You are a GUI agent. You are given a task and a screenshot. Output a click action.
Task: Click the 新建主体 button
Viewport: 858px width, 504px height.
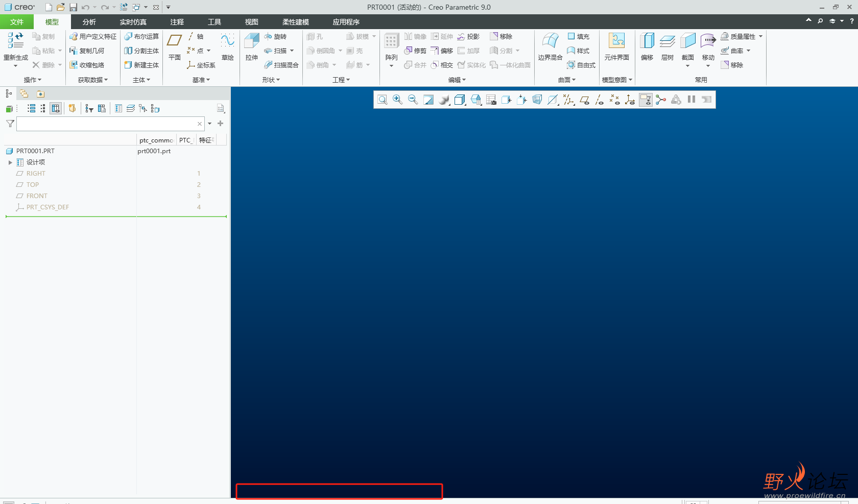coord(141,65)
